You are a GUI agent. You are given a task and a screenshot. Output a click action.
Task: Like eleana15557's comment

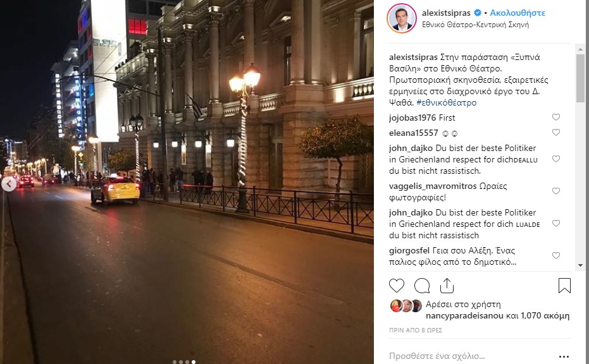pyautogui.click(x=556, y=132)
